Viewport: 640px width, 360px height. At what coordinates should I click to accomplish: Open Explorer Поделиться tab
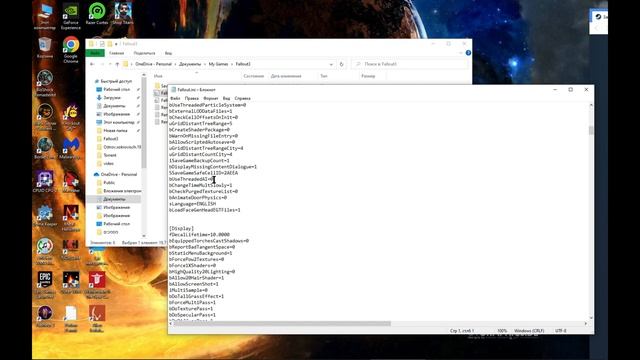144,53
